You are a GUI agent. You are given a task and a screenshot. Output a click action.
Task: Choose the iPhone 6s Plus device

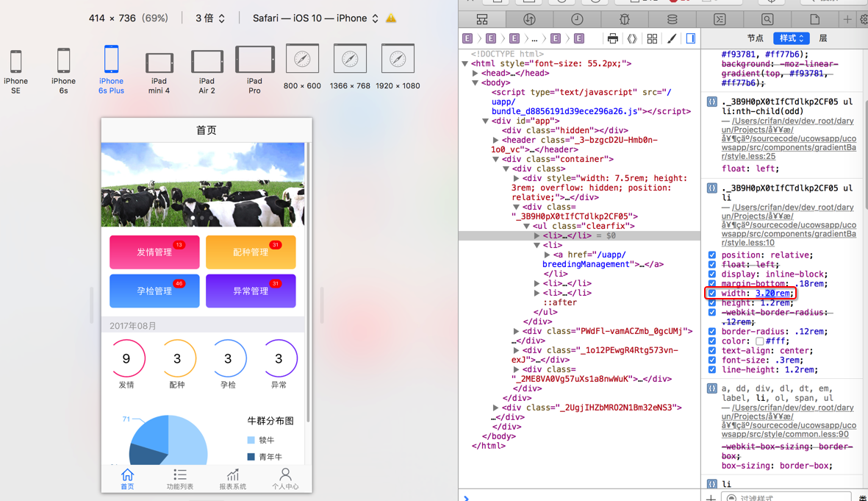point(111,70)
